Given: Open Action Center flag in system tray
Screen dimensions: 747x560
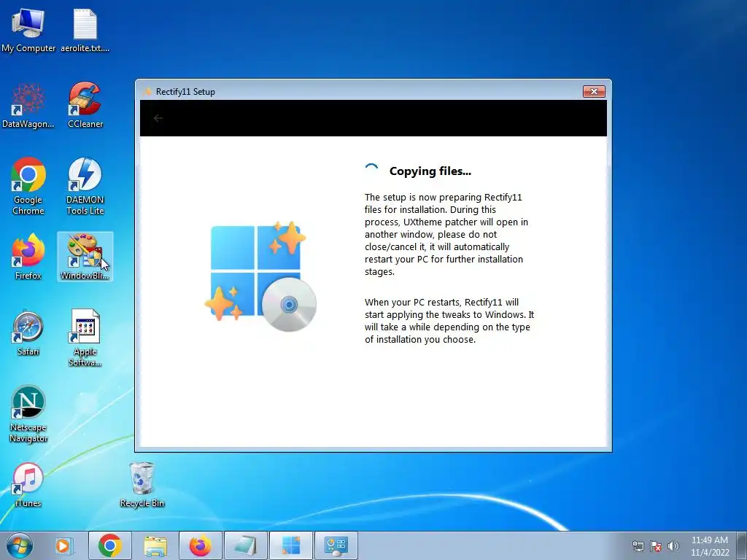Looking at the screenshot, I should (x=656, y=546).
